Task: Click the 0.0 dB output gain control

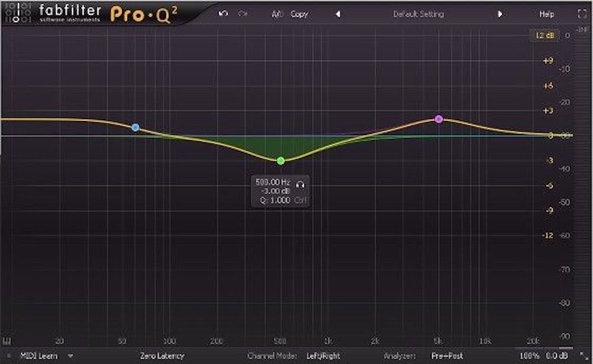Action: (x=555, y=356)
